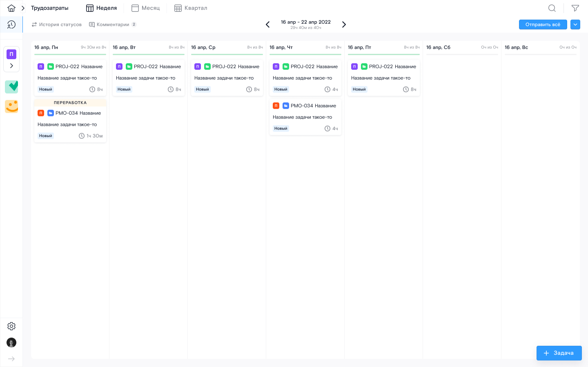This screenshot has height=367, width=588.
Task: Click the 8ч duration on Tuesday card
Action: [x=178, y=89]
